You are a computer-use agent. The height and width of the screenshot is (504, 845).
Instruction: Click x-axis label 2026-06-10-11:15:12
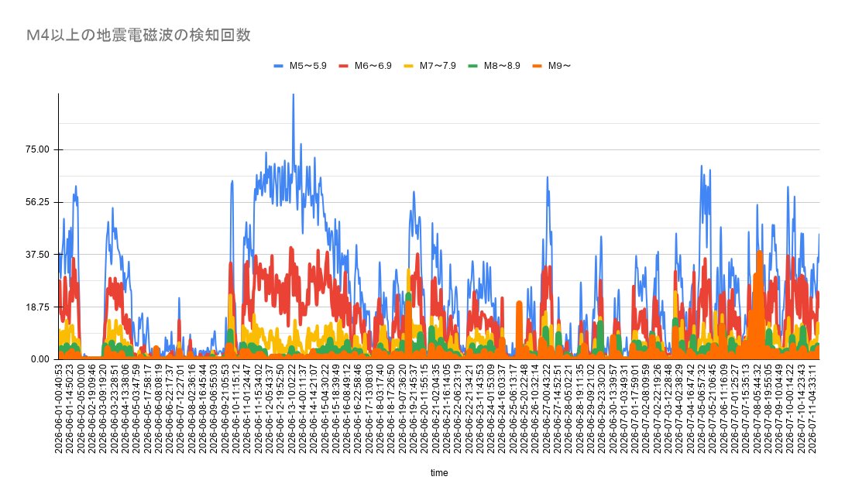click(x=235, y=409)
